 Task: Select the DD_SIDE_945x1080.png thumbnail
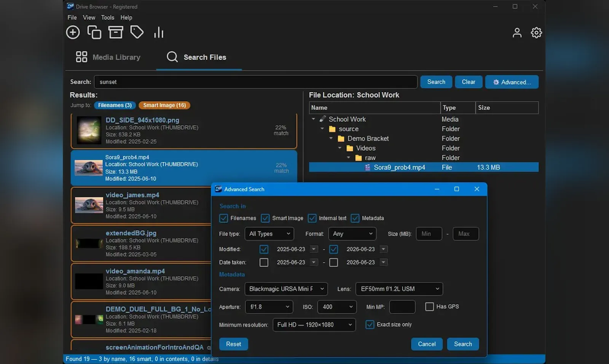click(x=89, y=130)
